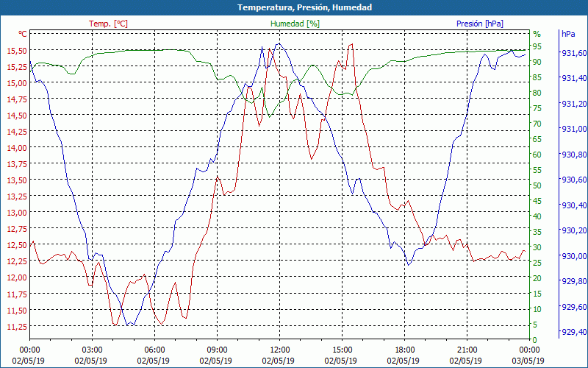
Task: Click the '50' humidity axis value
Action: click(x=537, y=185)
